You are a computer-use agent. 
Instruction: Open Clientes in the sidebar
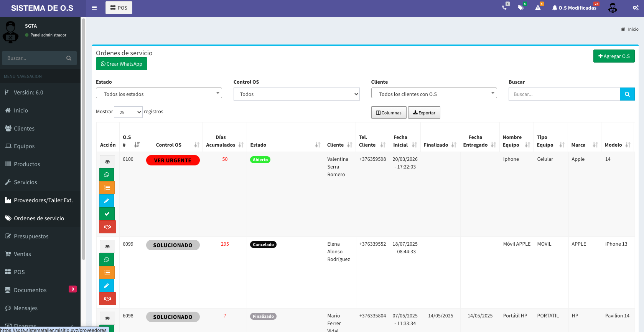(x=40, y=129)
